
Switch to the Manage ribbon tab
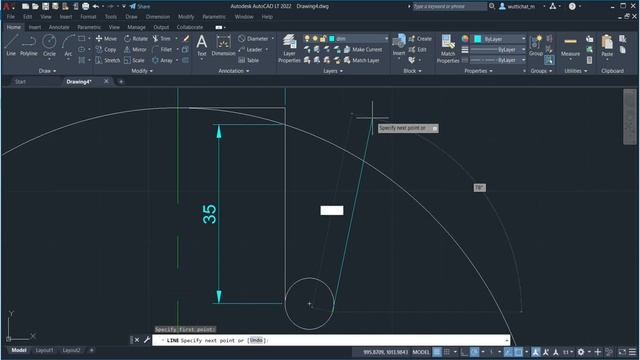(136, 27)
